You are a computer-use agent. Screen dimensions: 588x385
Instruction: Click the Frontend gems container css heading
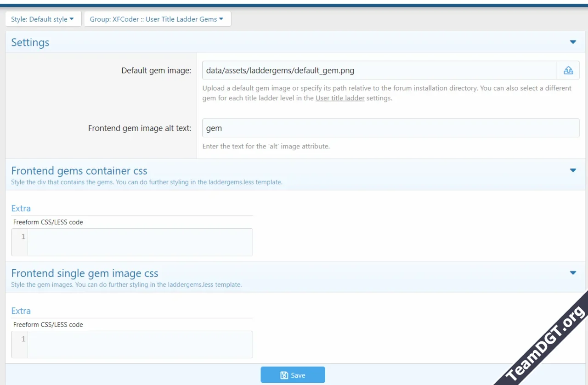79,171
